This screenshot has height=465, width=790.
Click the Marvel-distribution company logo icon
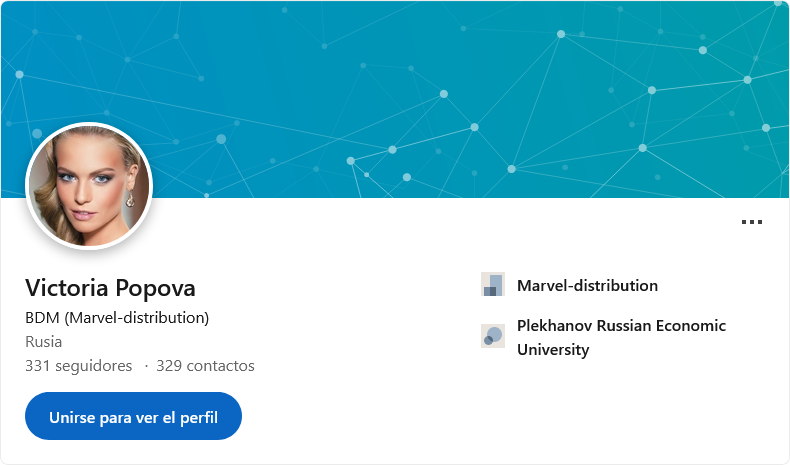pos(493,285)
